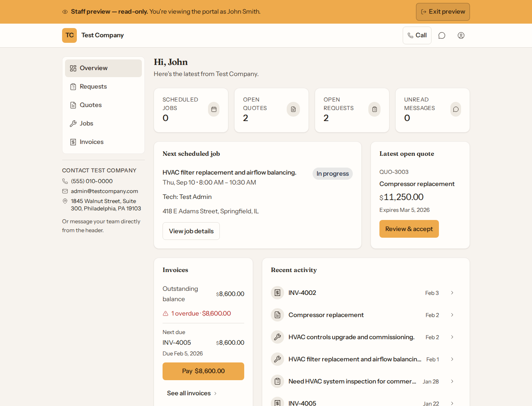Click the QUO-3003 quote number

394,172
